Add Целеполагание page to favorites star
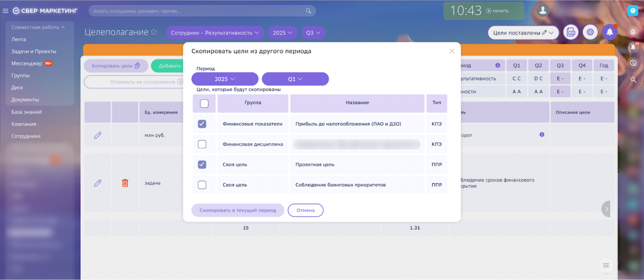This screenshot has width=644, height=280. pyautogui.click(x=154, y=32)
